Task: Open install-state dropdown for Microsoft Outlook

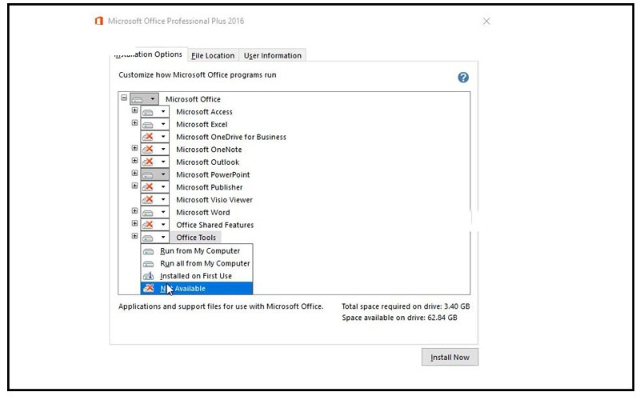Action: coord(155,162)
